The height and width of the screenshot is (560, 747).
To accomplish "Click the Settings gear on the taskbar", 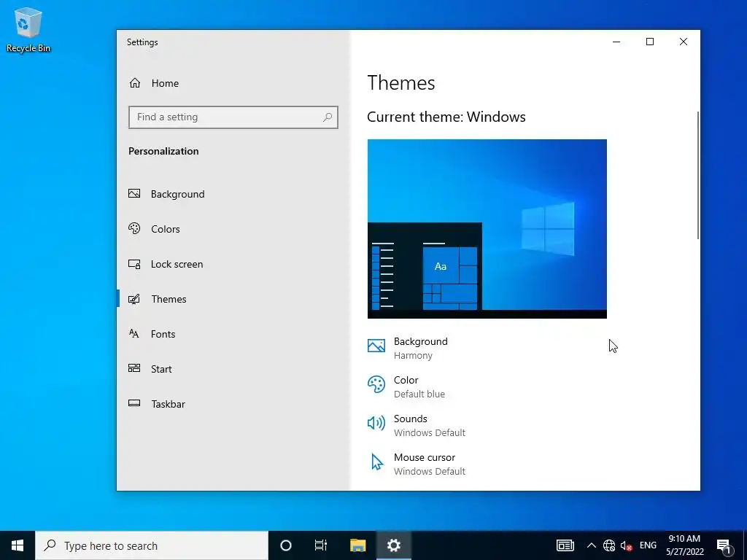I will [393, 545].
